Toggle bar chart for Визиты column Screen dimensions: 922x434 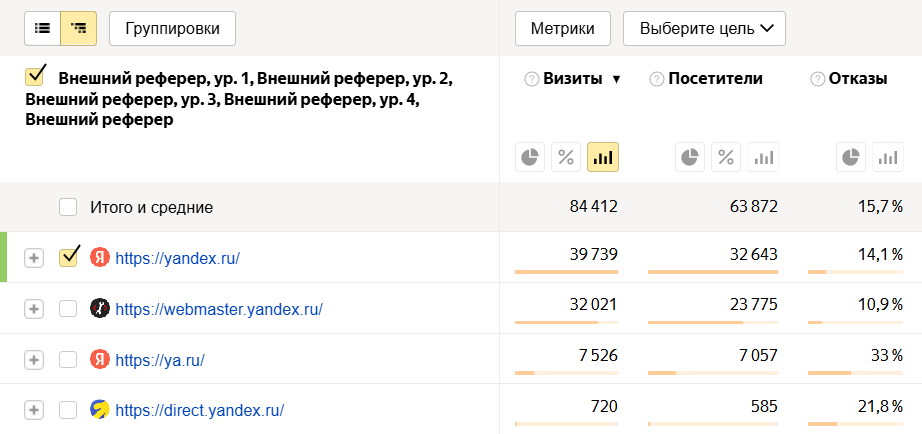pos(602,157)
